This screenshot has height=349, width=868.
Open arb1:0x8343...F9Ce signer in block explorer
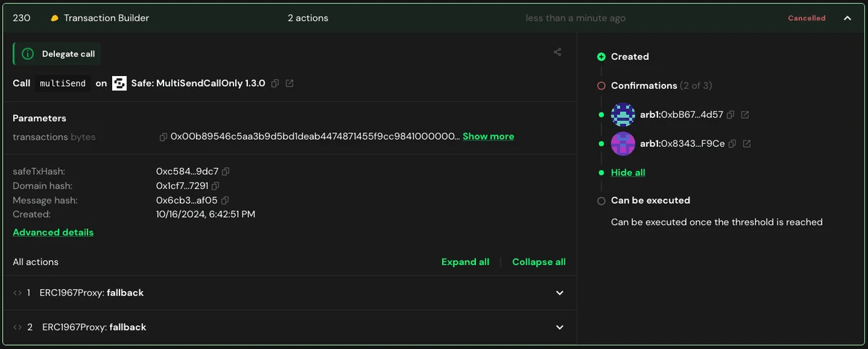(746, 143)
